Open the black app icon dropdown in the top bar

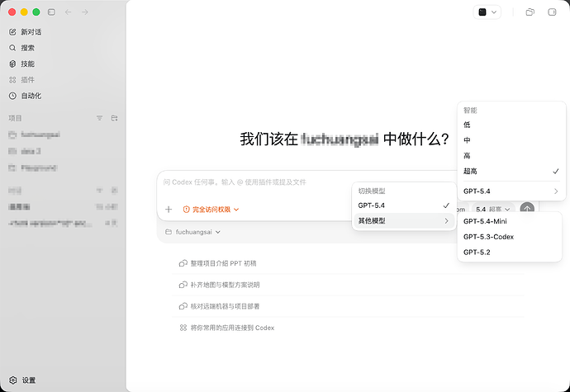487,12
